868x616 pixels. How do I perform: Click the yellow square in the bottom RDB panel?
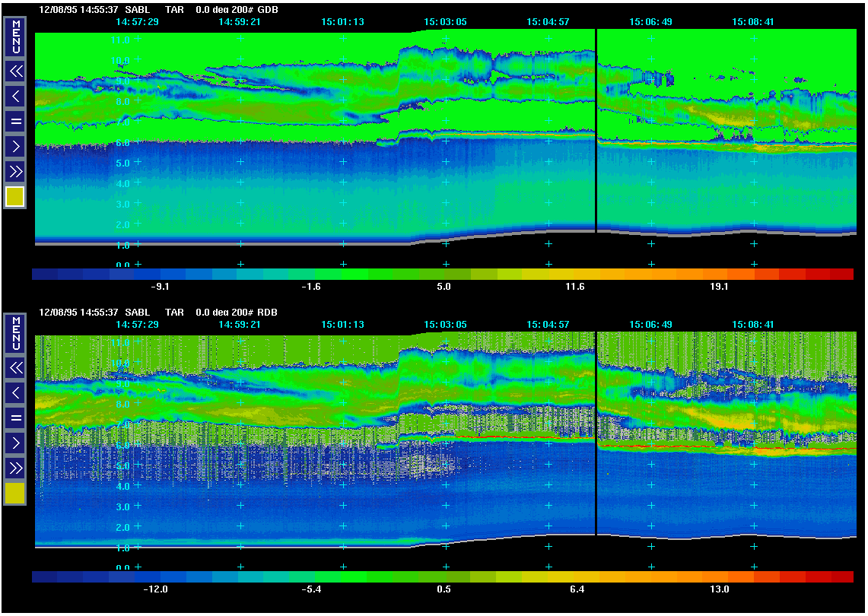coord(15,494)
